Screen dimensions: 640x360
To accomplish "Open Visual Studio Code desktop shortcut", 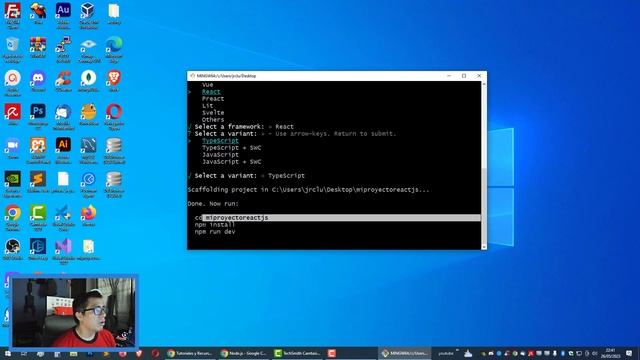I will click(63, 213).
